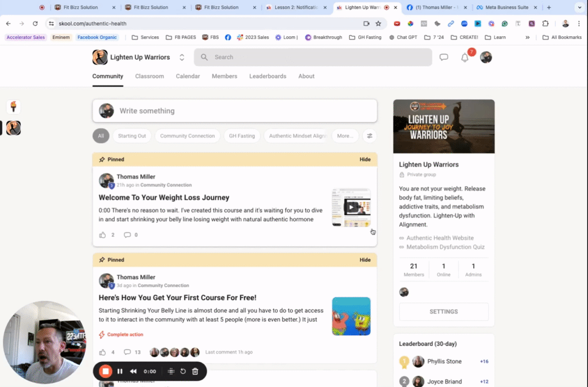This screenshot has height=387, width=588.
Task: Open the group Settings button
Action: coord(443,311)
